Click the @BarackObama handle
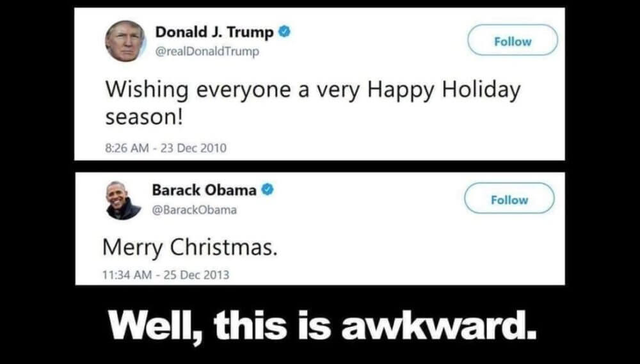 (x=195, y=210)
